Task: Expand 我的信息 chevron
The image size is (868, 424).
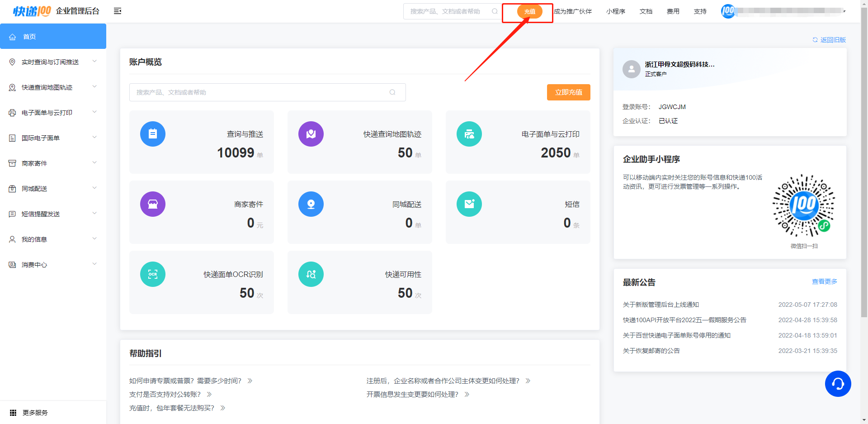Action: coord(94,238)
